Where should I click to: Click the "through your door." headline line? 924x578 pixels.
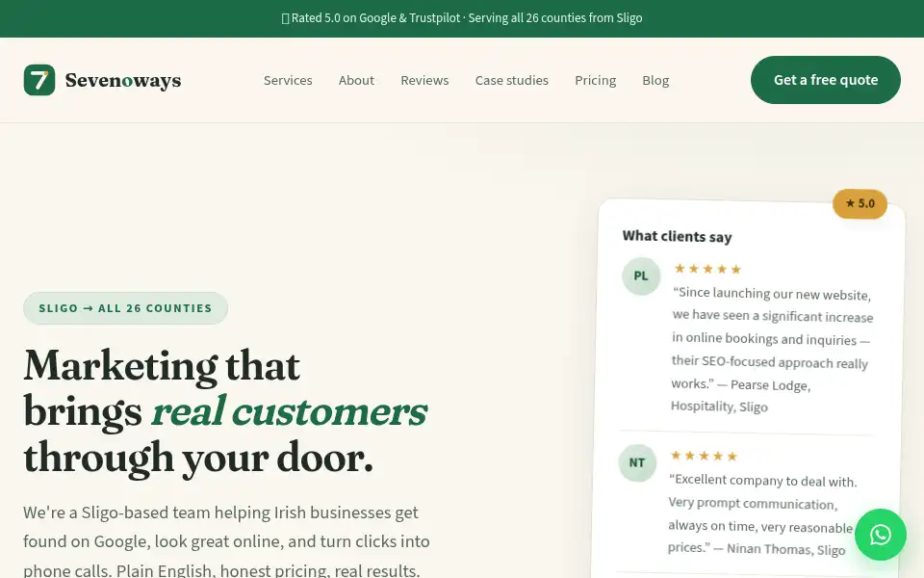198,459
